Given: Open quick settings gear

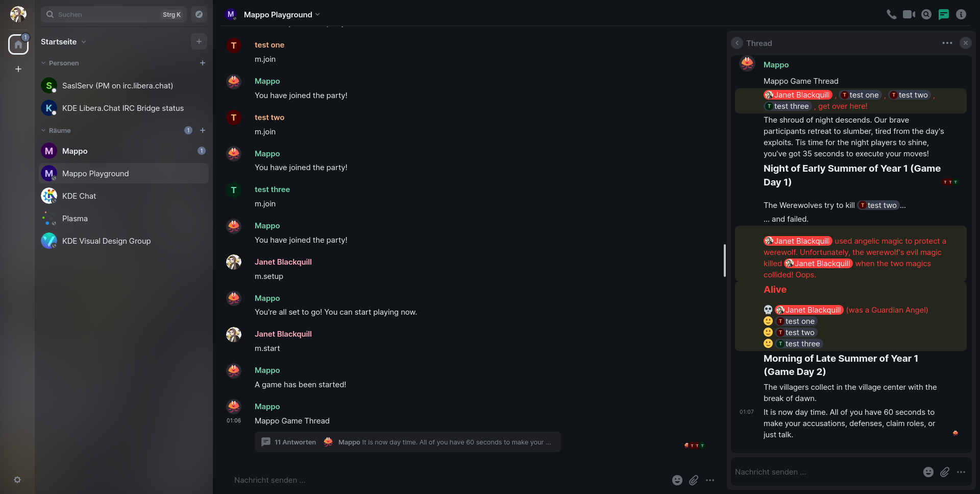Looking at the screenshot, I should pos(17,480).
